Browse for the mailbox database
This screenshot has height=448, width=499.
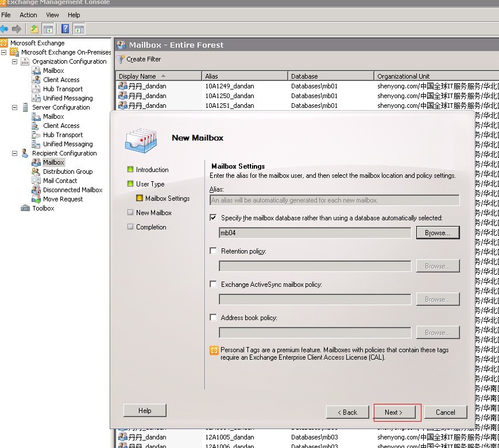click(438, 233)
